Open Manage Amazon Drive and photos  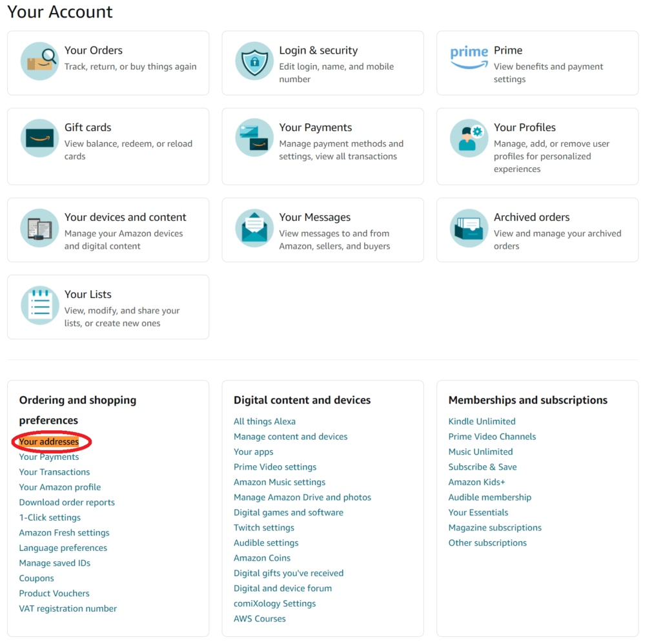pyautogui.click(x=302, y=497)
